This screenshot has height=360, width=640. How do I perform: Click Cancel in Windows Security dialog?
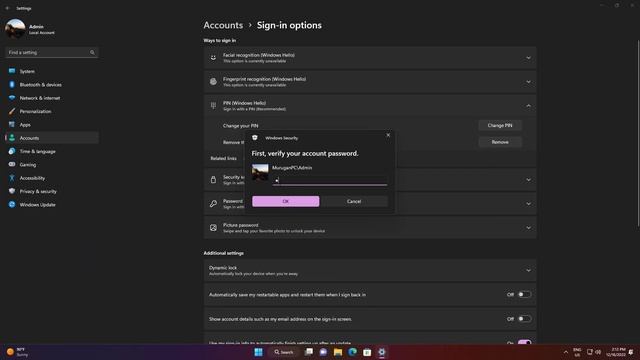tap(354, 201)
